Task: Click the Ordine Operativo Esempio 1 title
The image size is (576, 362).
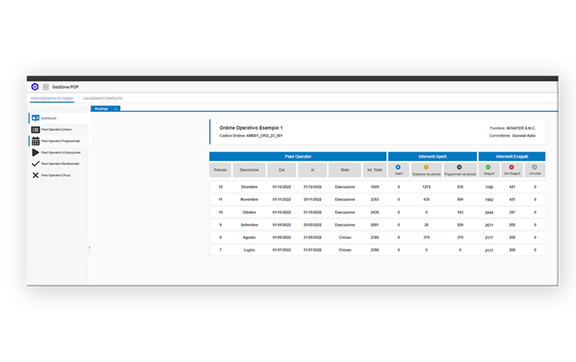Action: click(251, 128)
